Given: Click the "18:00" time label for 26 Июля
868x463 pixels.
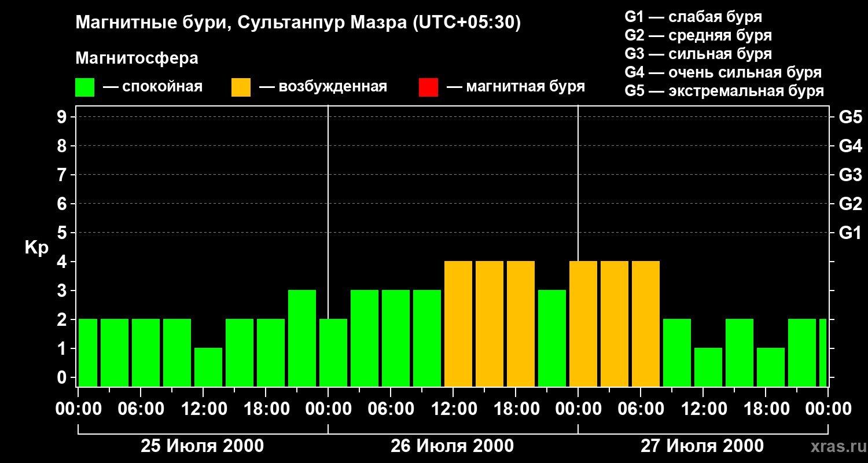Looking at the screenshot, I should 516,409.
